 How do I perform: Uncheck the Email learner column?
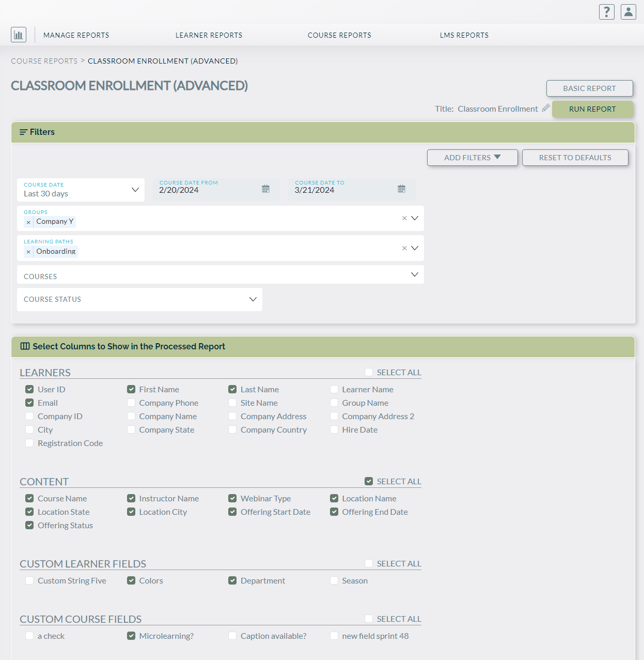pyautogui.click(x=29, y=403)
